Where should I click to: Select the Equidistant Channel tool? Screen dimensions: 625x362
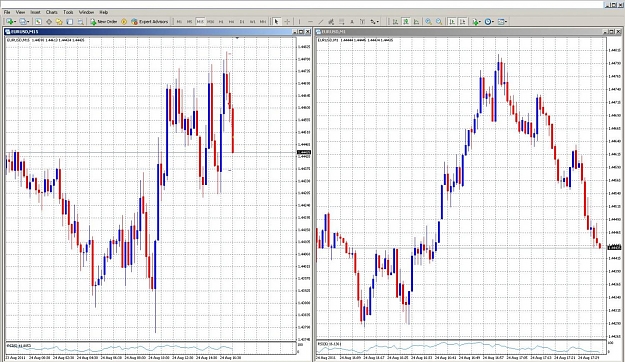point(331,22)
